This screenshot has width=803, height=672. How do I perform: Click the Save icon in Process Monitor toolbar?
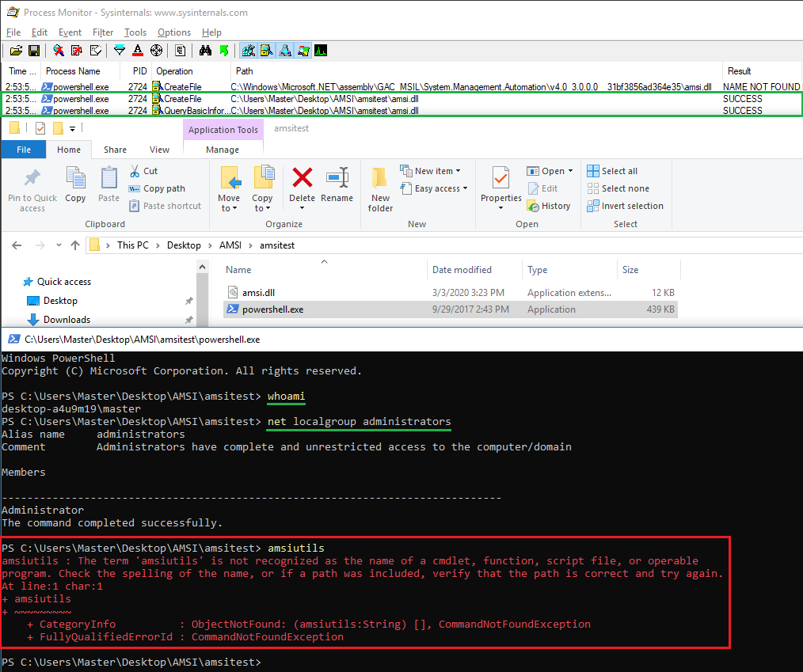[x=34, y=51]
